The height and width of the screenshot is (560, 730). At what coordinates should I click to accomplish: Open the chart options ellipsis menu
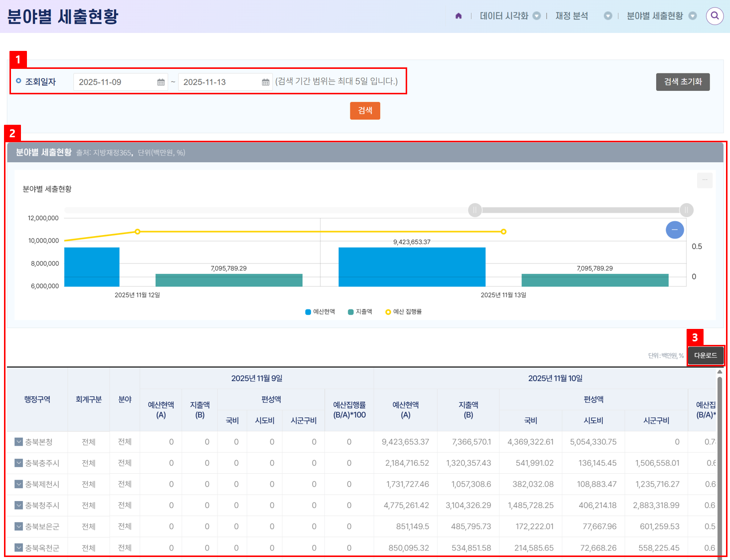(x=705, y=180)
